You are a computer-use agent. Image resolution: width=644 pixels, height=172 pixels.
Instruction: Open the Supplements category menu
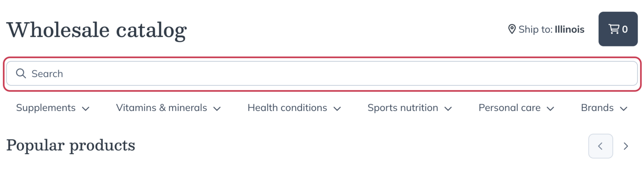[x=46, y=108]
